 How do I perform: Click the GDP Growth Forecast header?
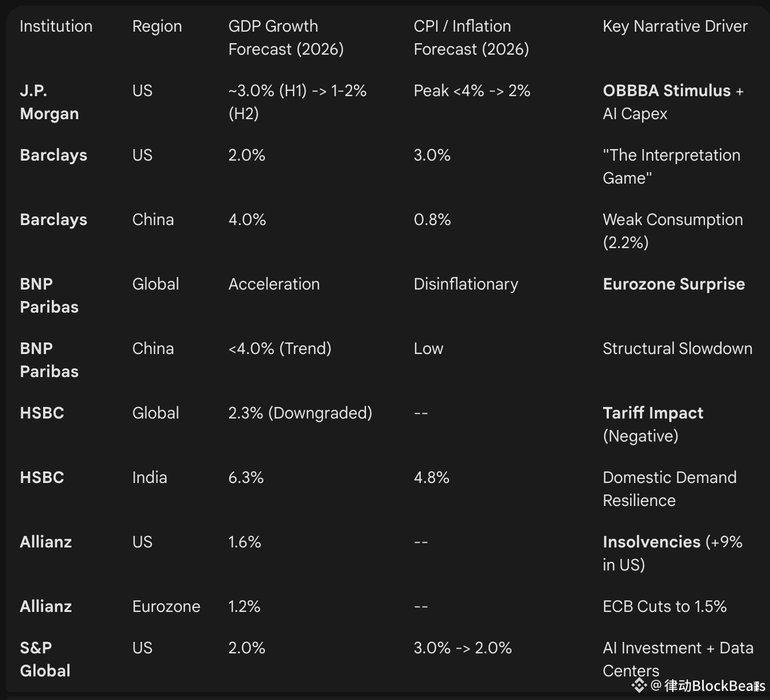(285, 37)
